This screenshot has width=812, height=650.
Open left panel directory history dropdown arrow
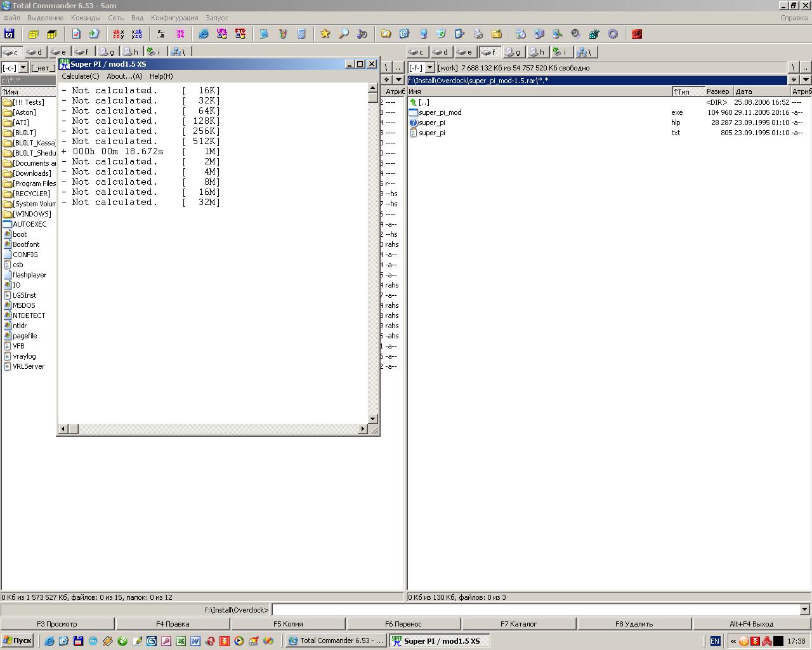click(398, 80)
